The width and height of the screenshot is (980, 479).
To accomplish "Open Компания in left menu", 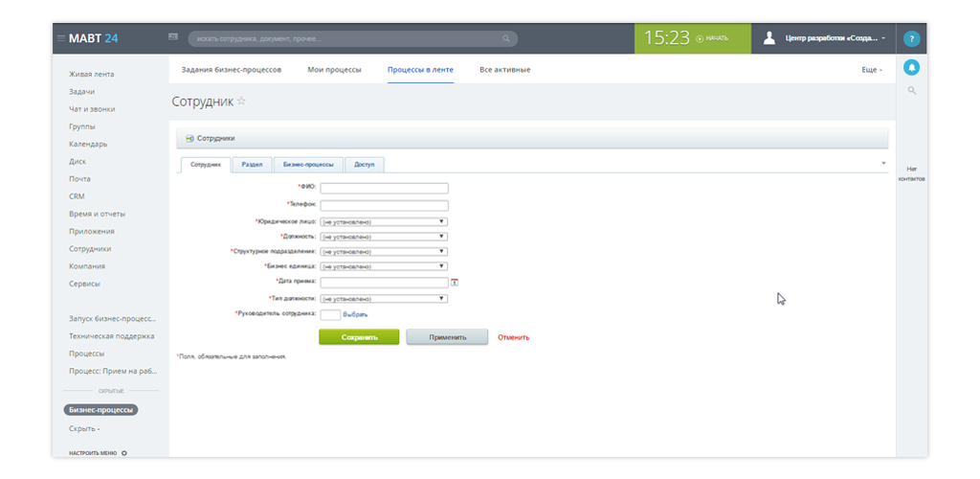I will click(87, 266).
